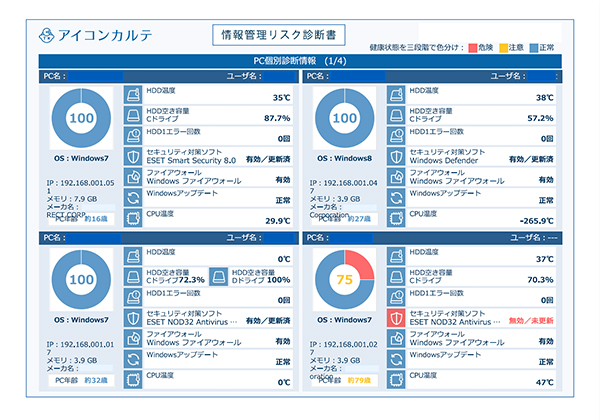Click the 100 score donut in 約32歳 PC panel
600x420 pixels.
pos(81,280)
